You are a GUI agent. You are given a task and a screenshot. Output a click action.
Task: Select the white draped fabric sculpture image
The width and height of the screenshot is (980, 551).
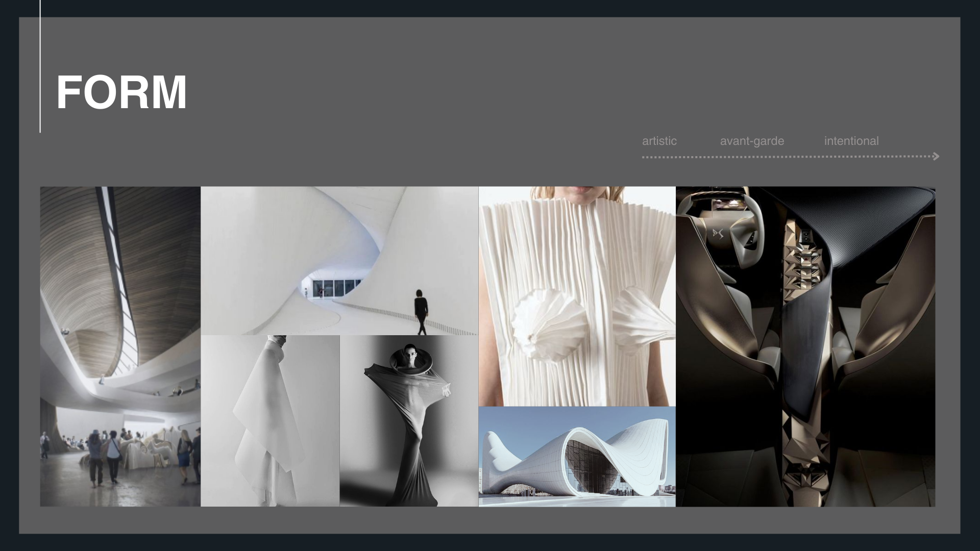(270, 421)
